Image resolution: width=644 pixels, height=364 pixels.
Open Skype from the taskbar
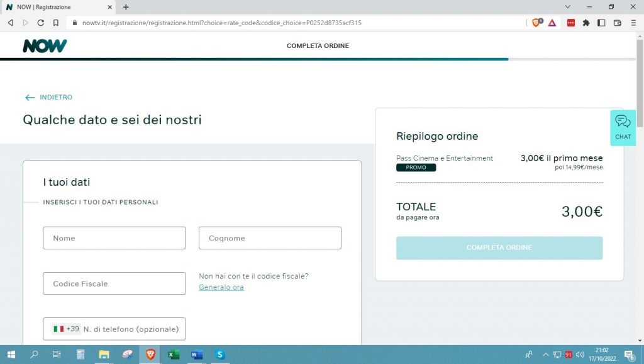point(219,355)
